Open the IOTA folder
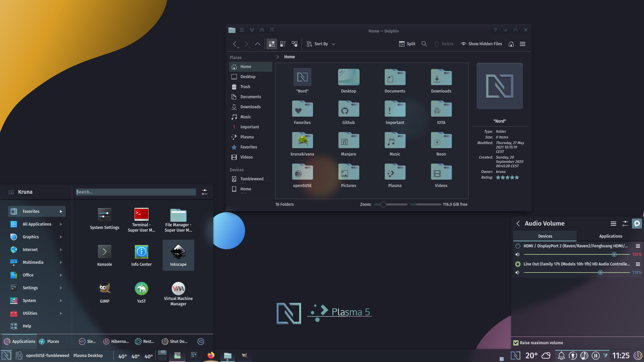The width and height of the screenshot is (644, 362). point(441,113)
